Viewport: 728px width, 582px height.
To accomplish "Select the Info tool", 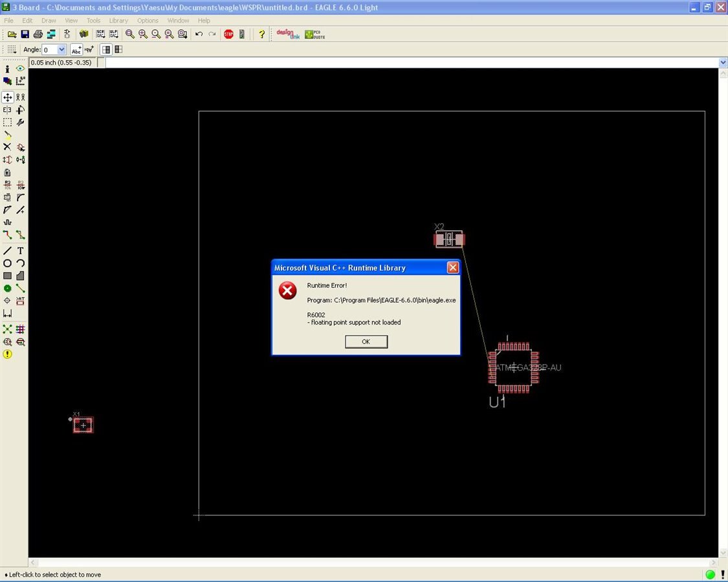I will tap(7, 69).
